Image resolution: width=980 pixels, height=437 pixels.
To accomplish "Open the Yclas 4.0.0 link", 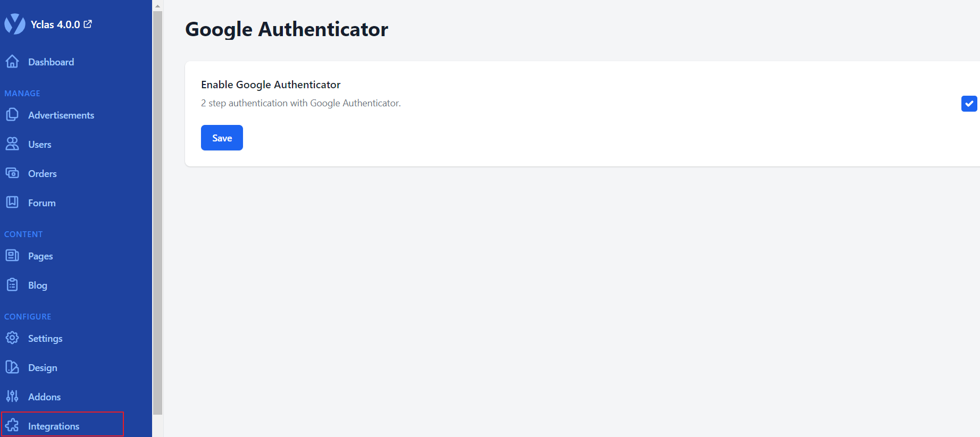I will point(55,24).
